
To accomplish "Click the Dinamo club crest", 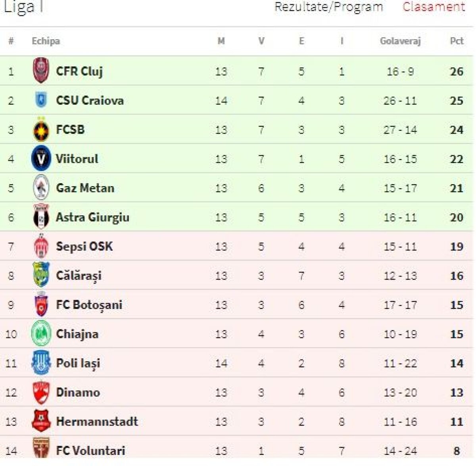I will pyautogui.click(x=41, y=392).
